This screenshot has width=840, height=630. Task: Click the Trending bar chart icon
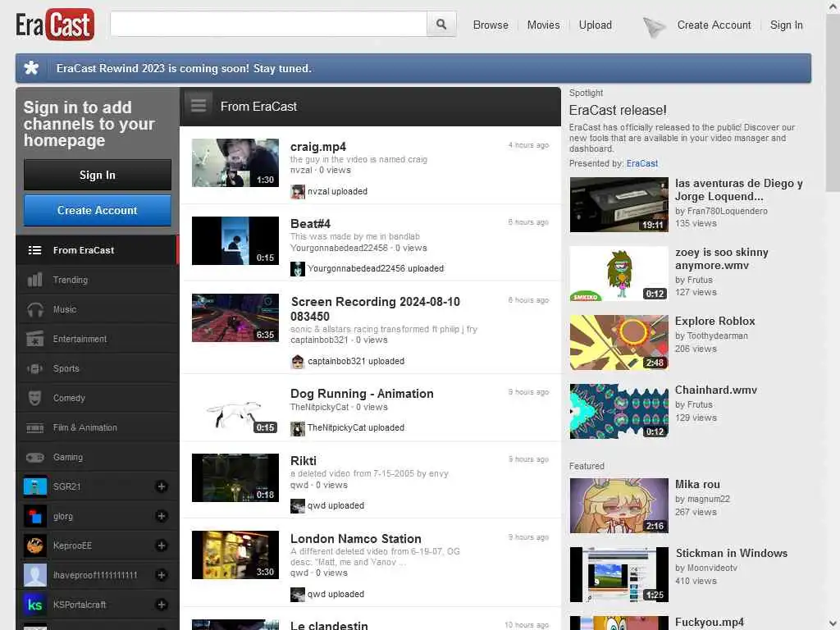[x=34, y=280]
